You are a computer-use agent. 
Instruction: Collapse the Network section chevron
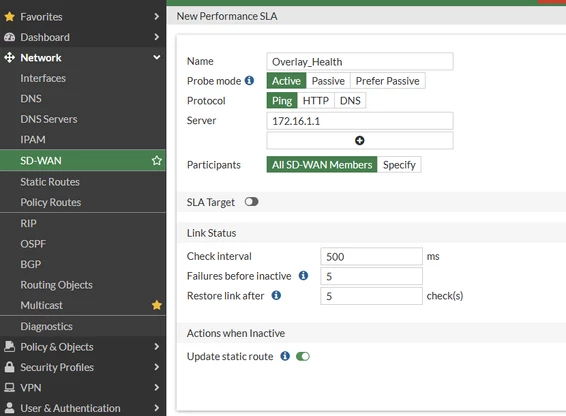click(157, 57)
